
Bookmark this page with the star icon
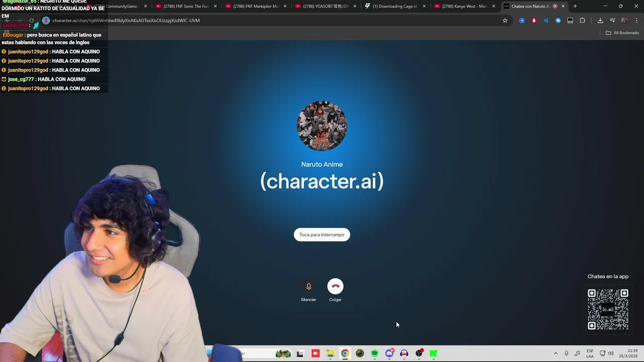[x=505, y=21]
